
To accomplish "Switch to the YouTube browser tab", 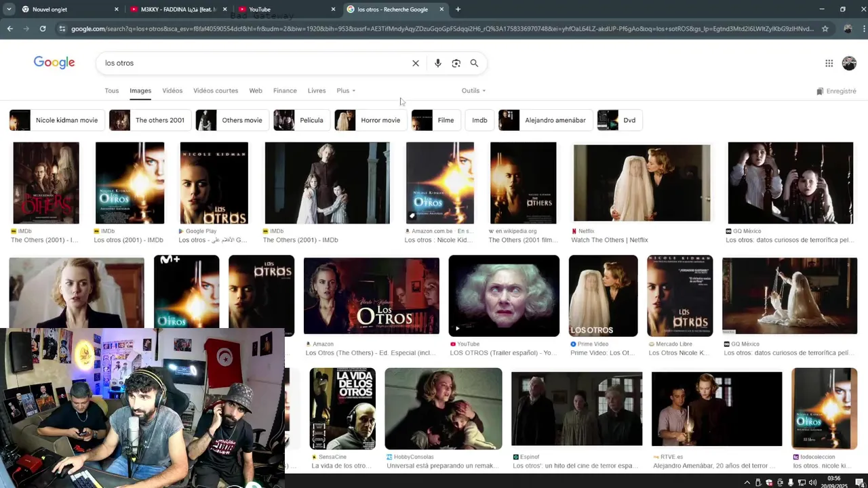I will (286, 9).
